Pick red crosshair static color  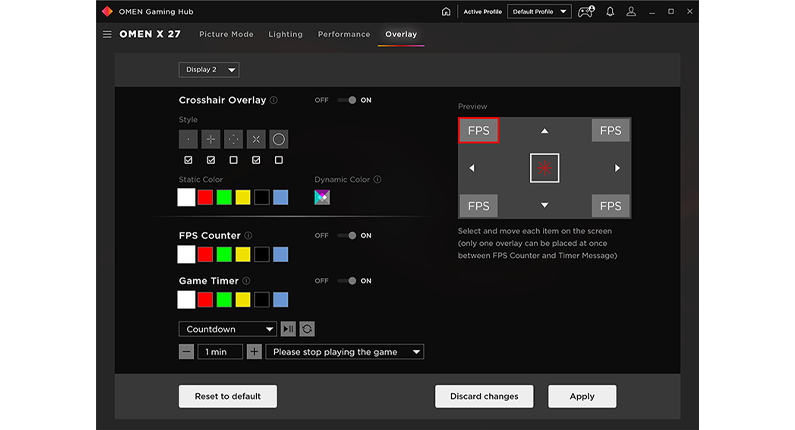pos(205,197)
